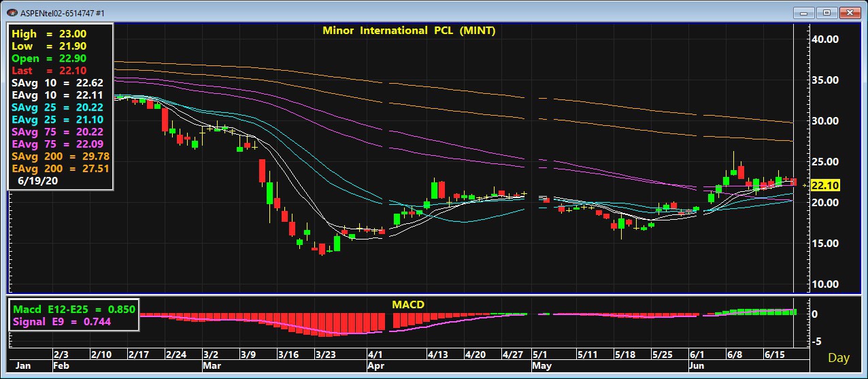Click the 3/2 date on time axis
The width and height of the screenshot is (868, 379).
pos(211,355)
